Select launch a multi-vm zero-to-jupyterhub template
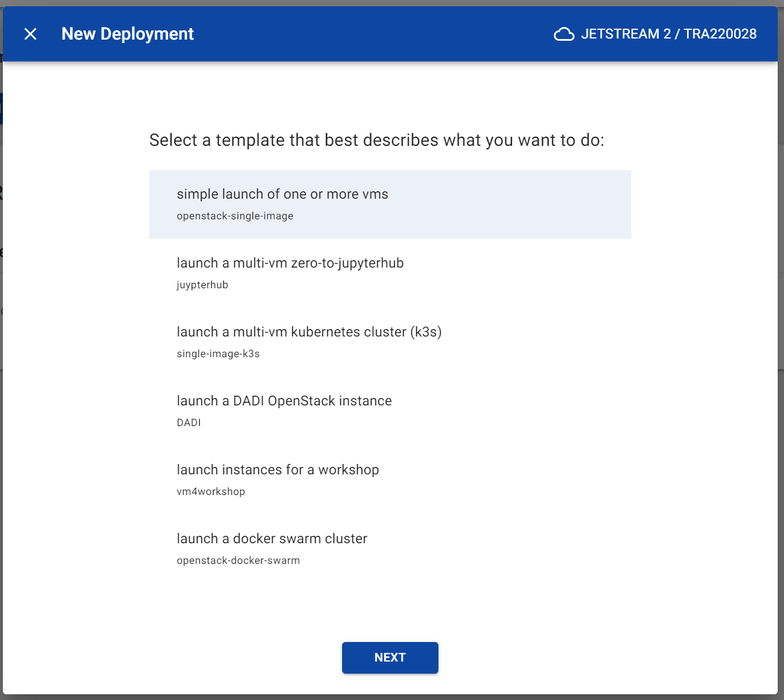Viewport: 784px width, 700px height. pos(390,273)
